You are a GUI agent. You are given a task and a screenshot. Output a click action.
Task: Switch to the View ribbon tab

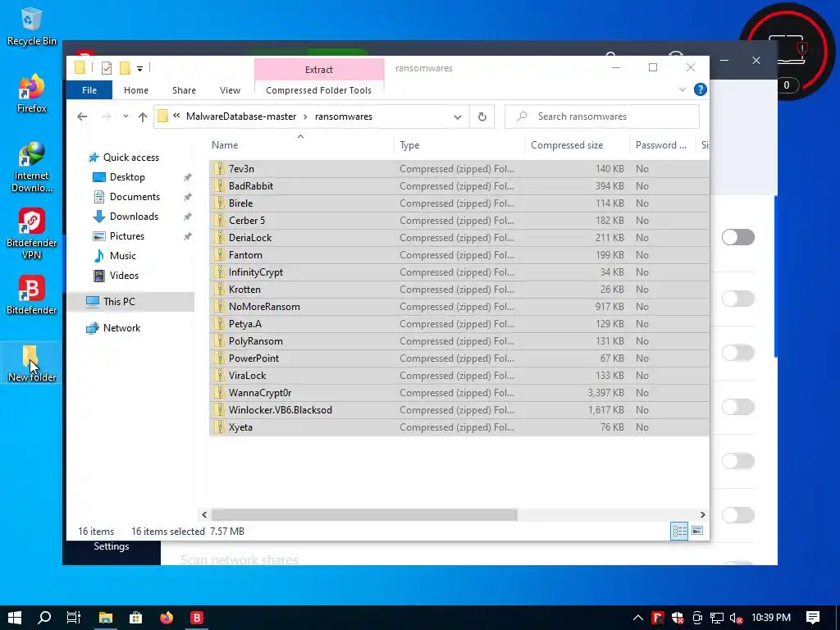(x=230, y=90)
